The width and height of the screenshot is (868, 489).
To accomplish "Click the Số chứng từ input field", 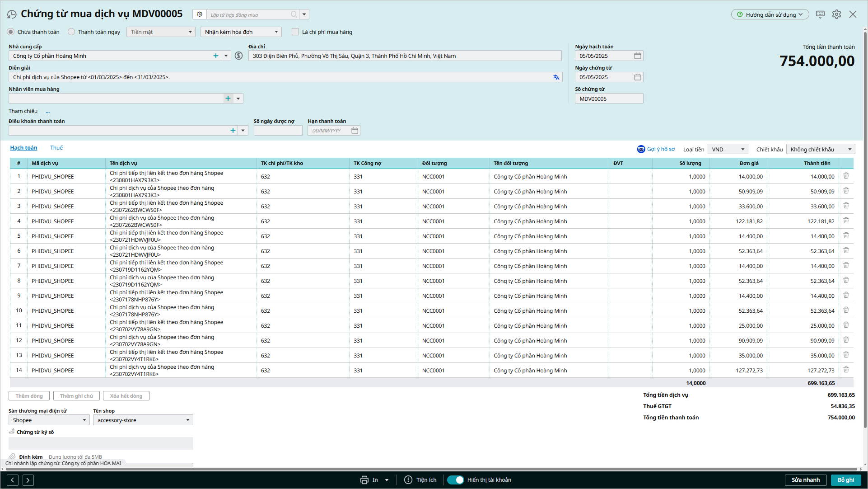I will (x=608, y=99).
